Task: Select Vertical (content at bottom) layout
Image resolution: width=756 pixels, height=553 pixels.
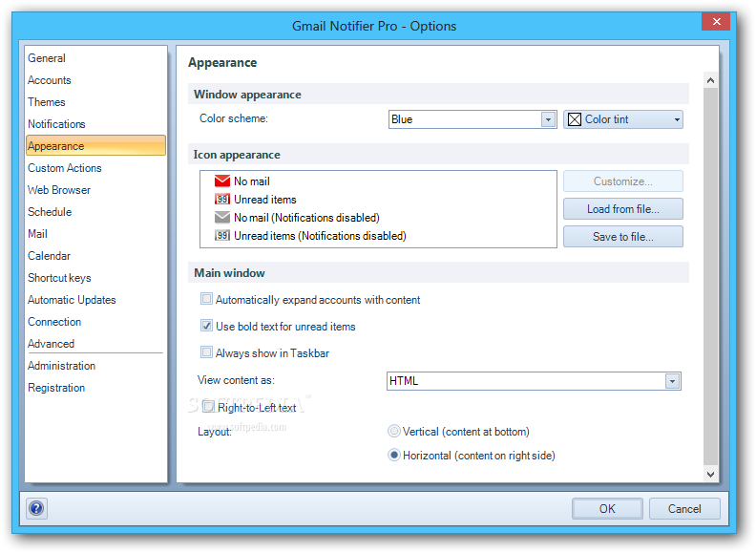Action: (394, 431)
